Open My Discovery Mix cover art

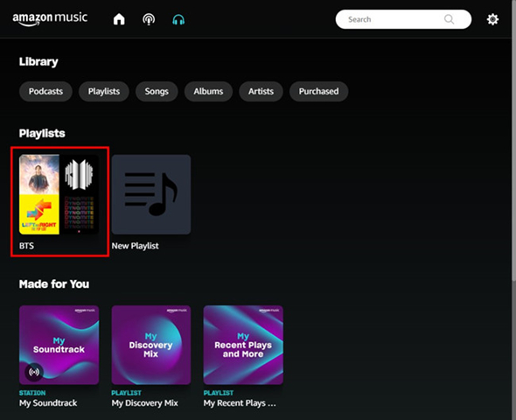[x=151, y=345]
